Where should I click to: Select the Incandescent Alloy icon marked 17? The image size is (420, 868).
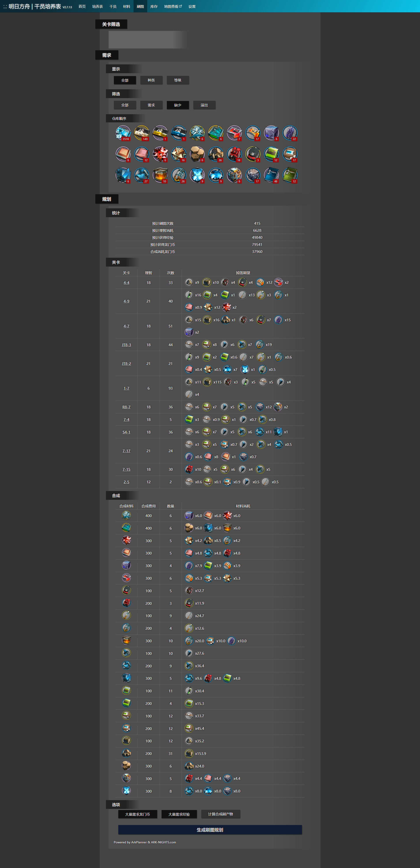tap(253, 175)
